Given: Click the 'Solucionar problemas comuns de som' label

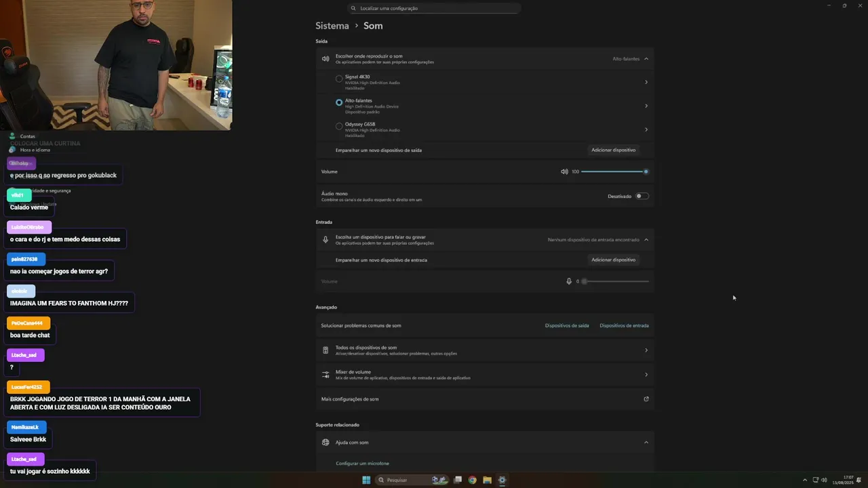Looking at the screenshot, I should 361,325.
